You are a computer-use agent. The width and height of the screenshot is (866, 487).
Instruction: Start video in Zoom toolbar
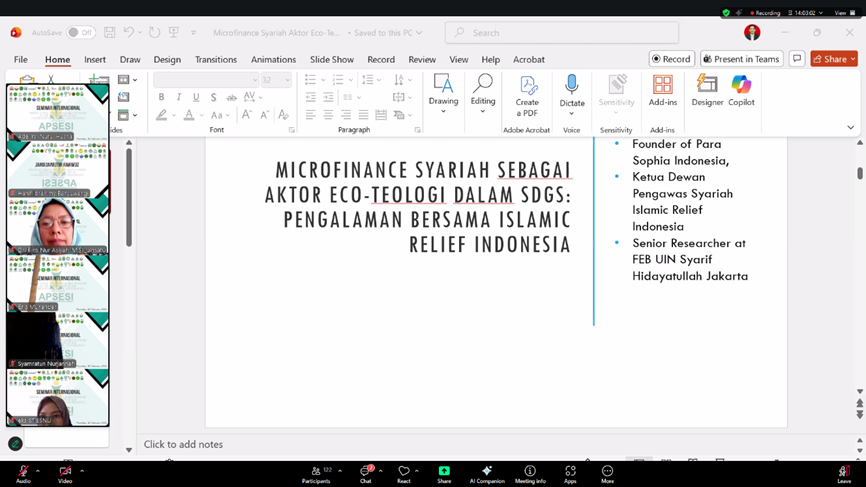point(65,471)
